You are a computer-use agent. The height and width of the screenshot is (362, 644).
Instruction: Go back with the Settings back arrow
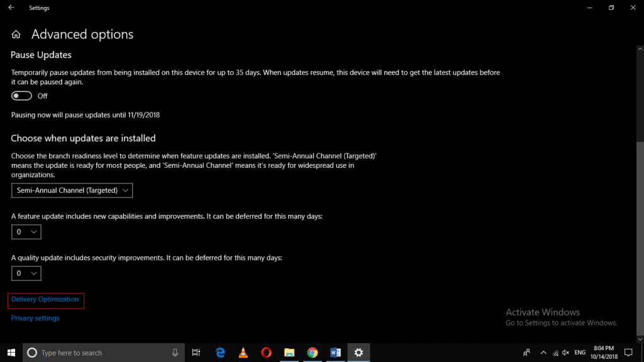pyautogui.click(x=11, y=8)
